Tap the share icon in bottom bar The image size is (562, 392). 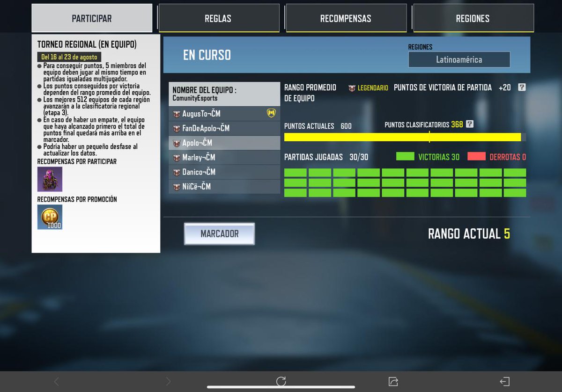[x=393, y=382]
